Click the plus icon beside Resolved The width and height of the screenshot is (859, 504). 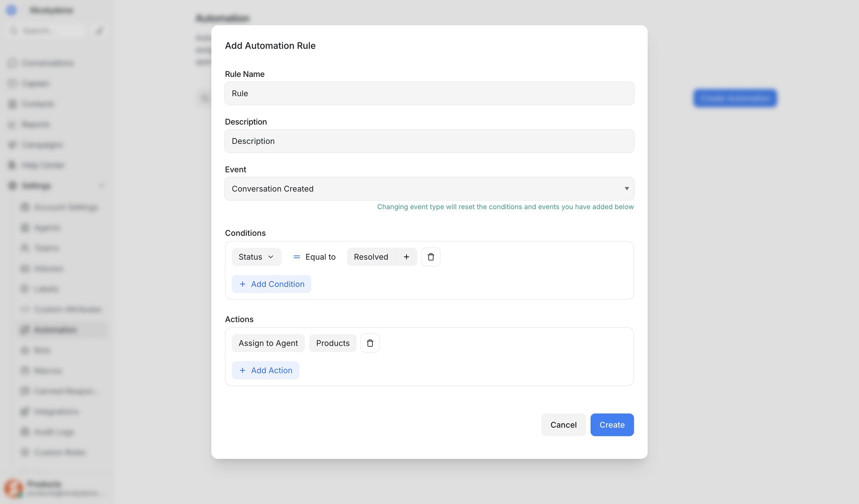(x=406, y=257)
